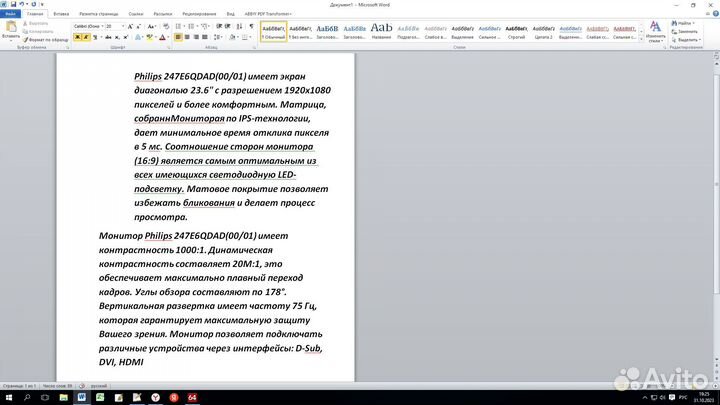Toggle Superscript formatting

[125, 37]
